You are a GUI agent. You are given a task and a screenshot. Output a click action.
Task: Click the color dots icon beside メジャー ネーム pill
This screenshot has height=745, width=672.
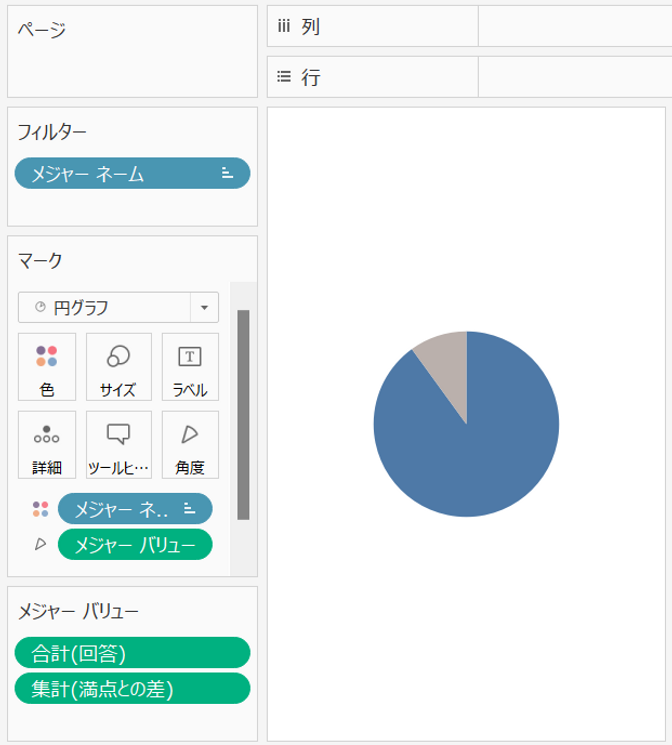(40, 509)
